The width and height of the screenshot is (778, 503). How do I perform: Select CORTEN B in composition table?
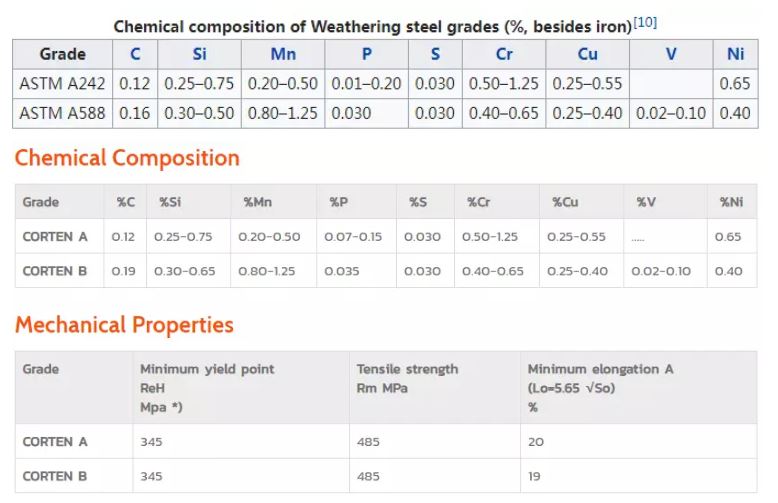[x=55, y=271]
